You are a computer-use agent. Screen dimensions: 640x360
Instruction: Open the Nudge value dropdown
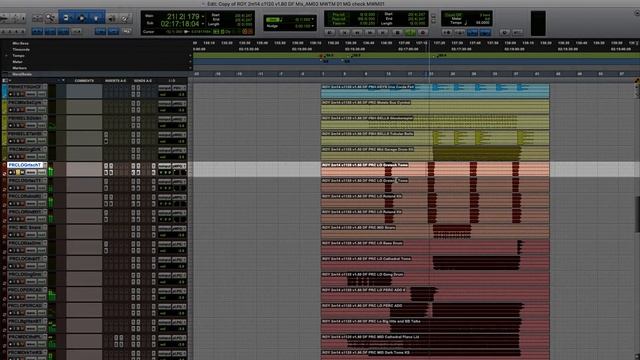pyautogui.click(x=313, y=26)
